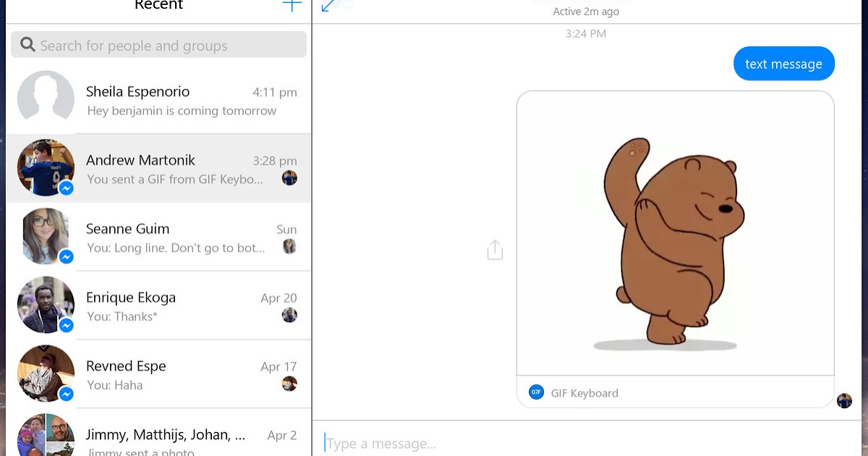
Task: Click Andrew Martonik's avatar photo
Action: [46, 168]
